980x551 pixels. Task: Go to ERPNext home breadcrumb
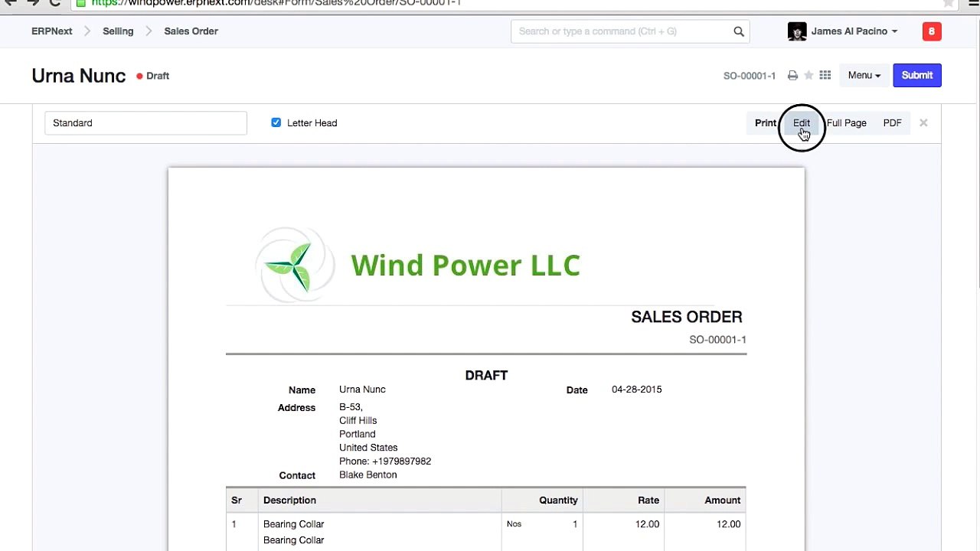[x=52, y=31]
